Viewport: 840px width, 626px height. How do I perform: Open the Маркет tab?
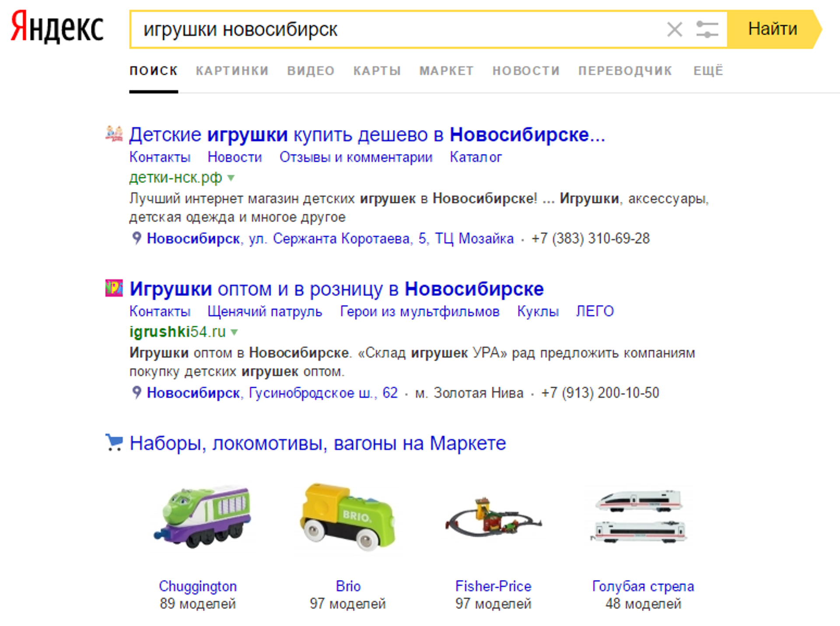tap(447, 70)
